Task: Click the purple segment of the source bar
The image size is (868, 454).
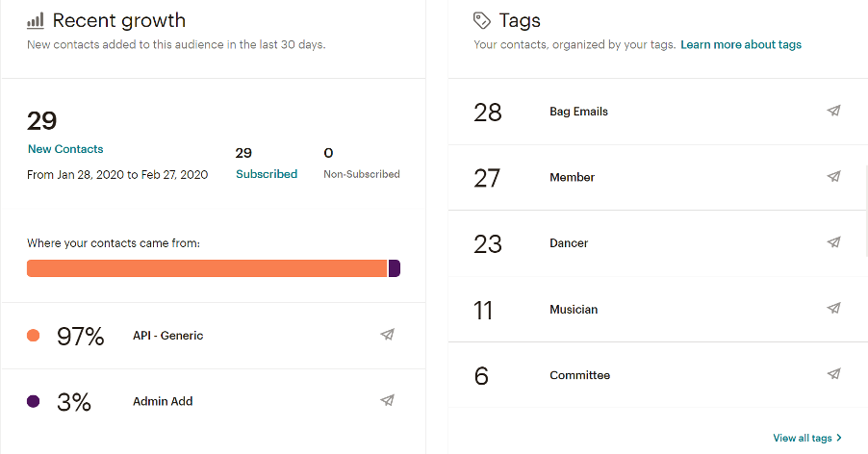Action: [x=395, y=268]
